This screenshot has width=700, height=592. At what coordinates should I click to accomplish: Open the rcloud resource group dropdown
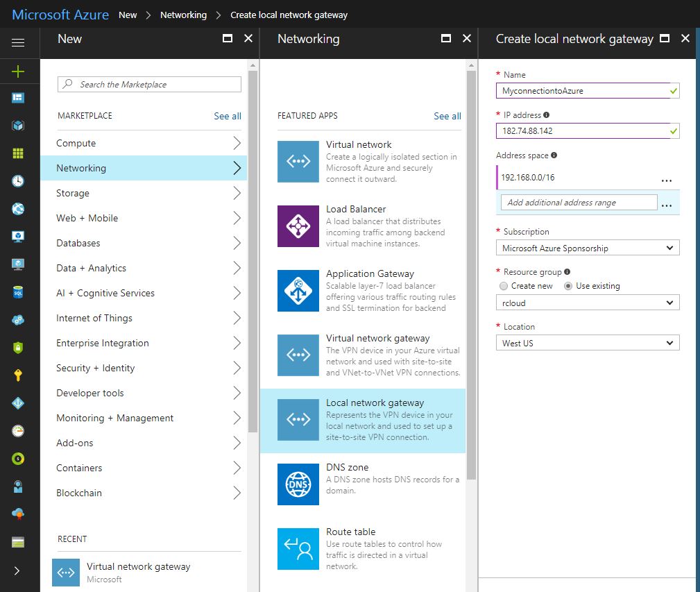[x=588, y=303]
